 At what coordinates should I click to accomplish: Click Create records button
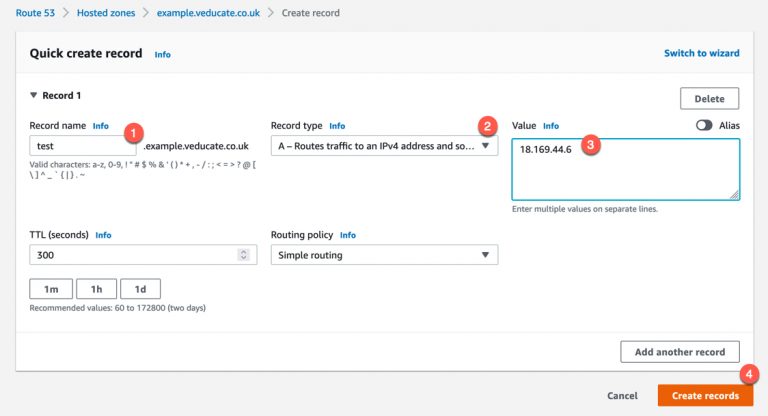pyautogui.click(x=705, y=396)
